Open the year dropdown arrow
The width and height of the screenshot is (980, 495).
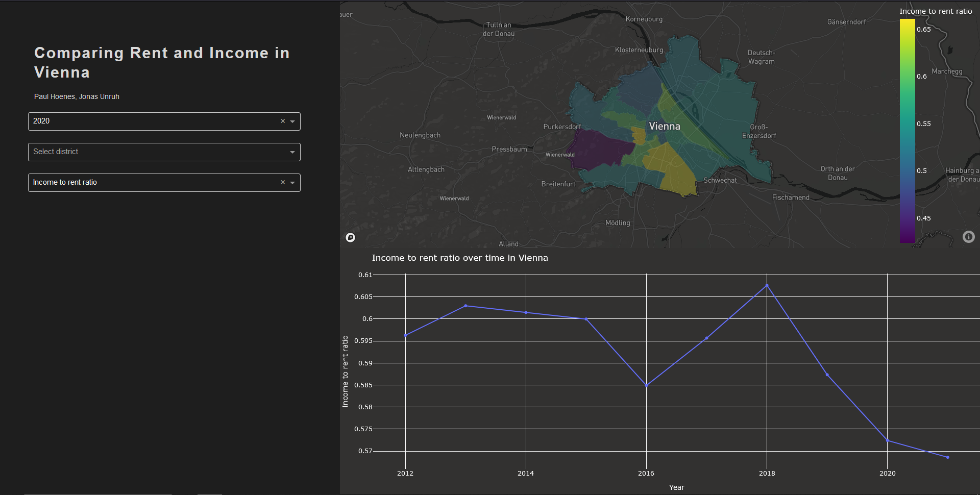(x=292, y=121)
